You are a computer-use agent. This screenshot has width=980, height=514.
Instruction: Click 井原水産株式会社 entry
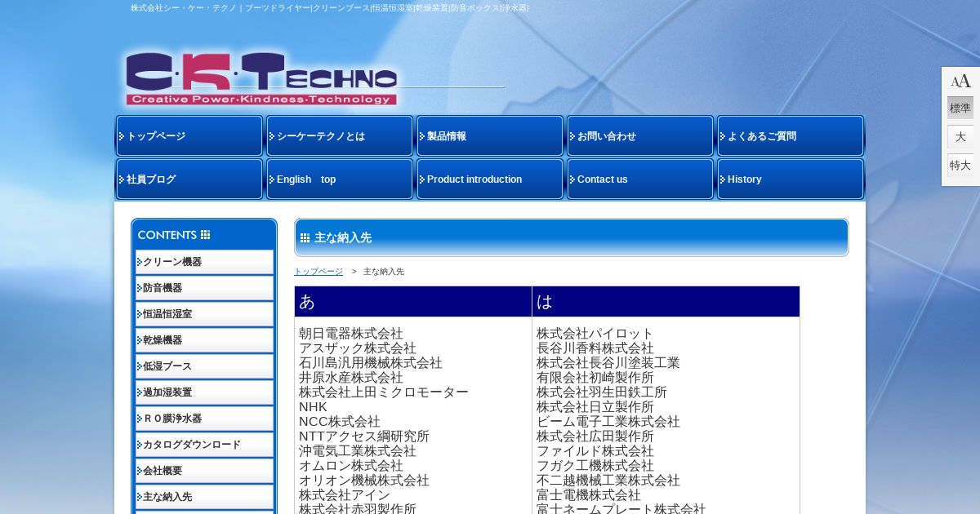coord(351,378)
